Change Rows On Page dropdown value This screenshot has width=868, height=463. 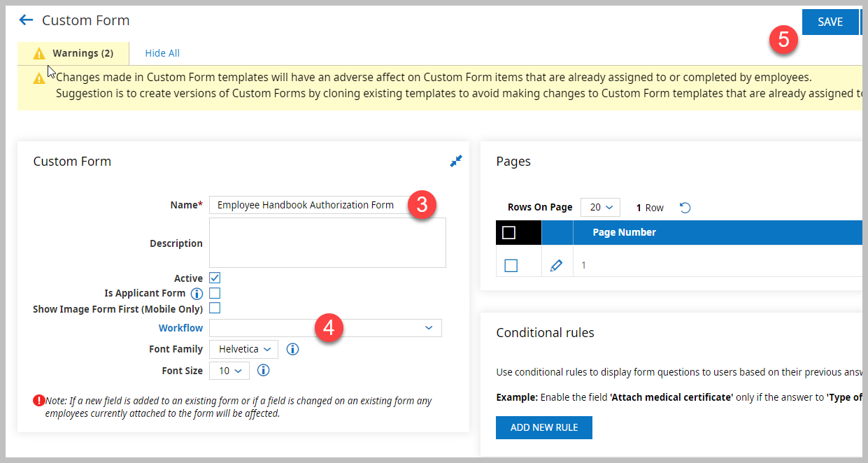coord(600,208)
